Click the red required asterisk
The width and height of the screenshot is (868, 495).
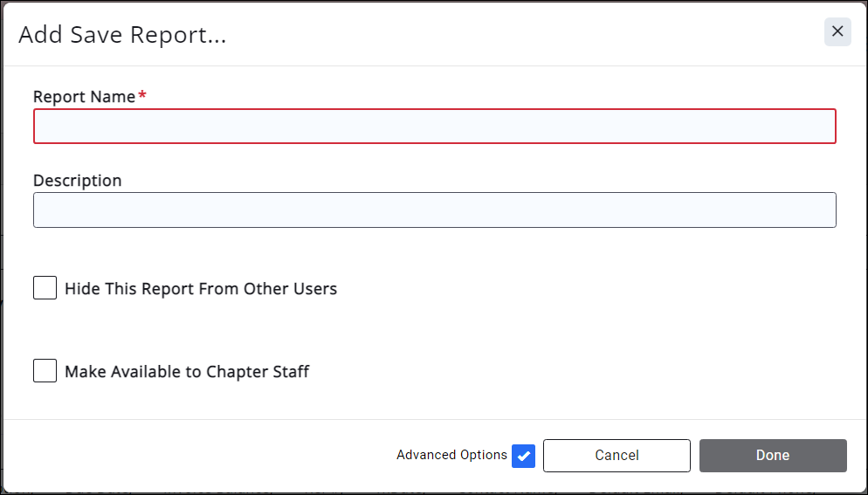click(x=142, y=95)
